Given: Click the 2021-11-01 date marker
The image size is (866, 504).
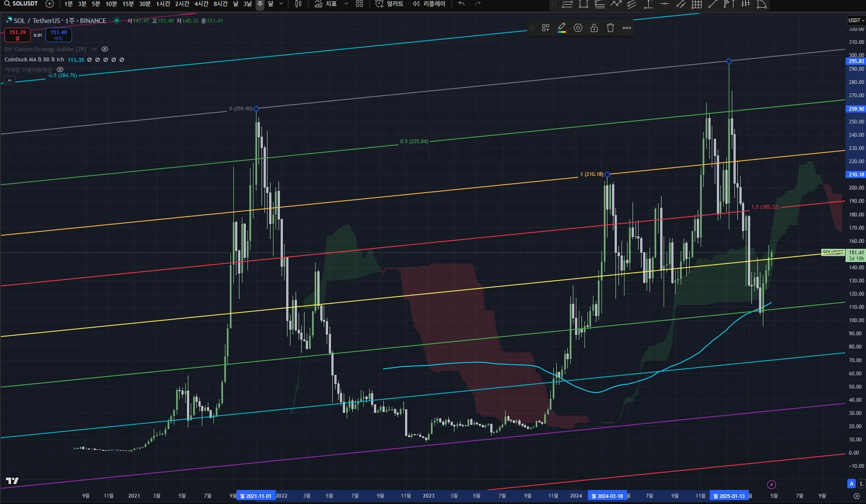Looking at the screenshot, I should 256,496.
